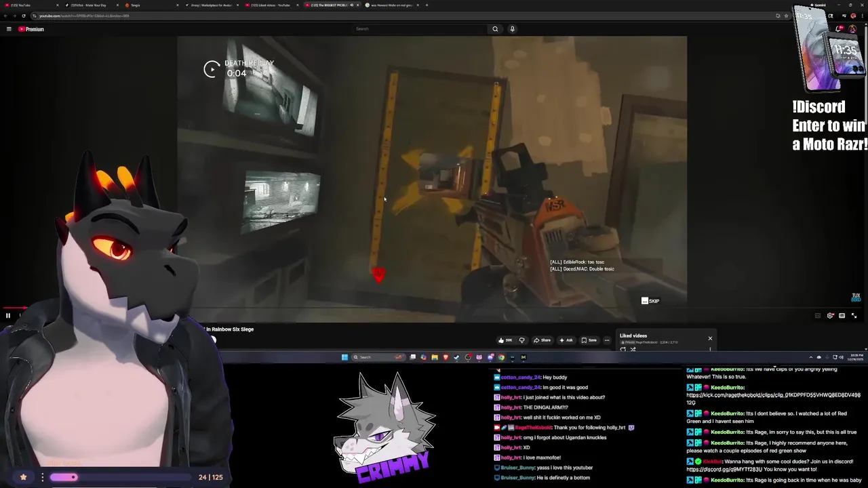Image resolution: width=868 pixels, height=488 pixels.
Task: Focus the YouTube search field
Action: pos(420,29)
